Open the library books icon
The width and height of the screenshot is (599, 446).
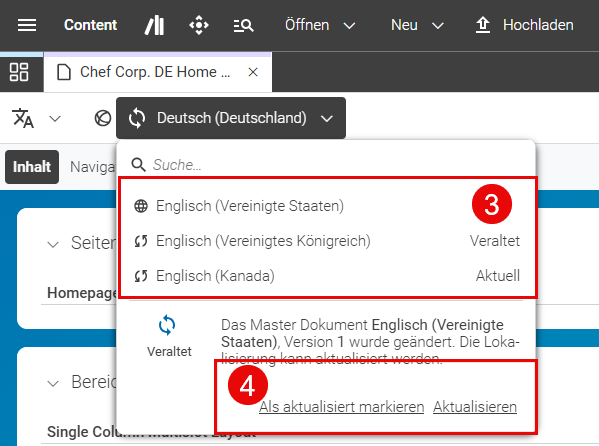tap(155, 26)
